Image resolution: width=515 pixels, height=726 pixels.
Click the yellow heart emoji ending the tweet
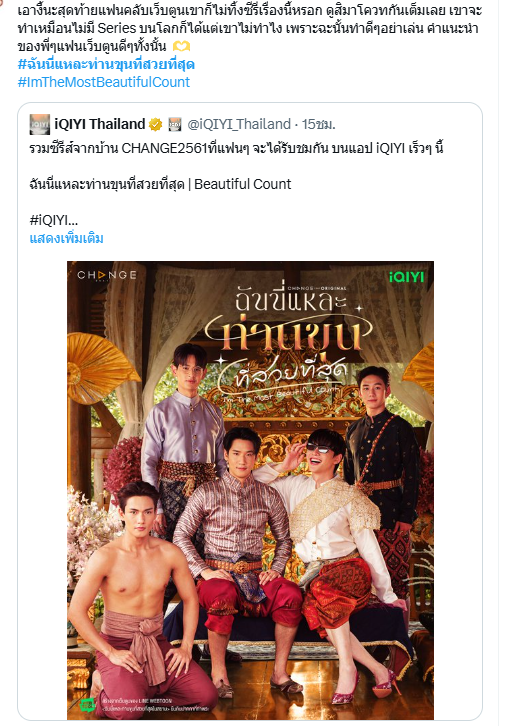[182, 46]
